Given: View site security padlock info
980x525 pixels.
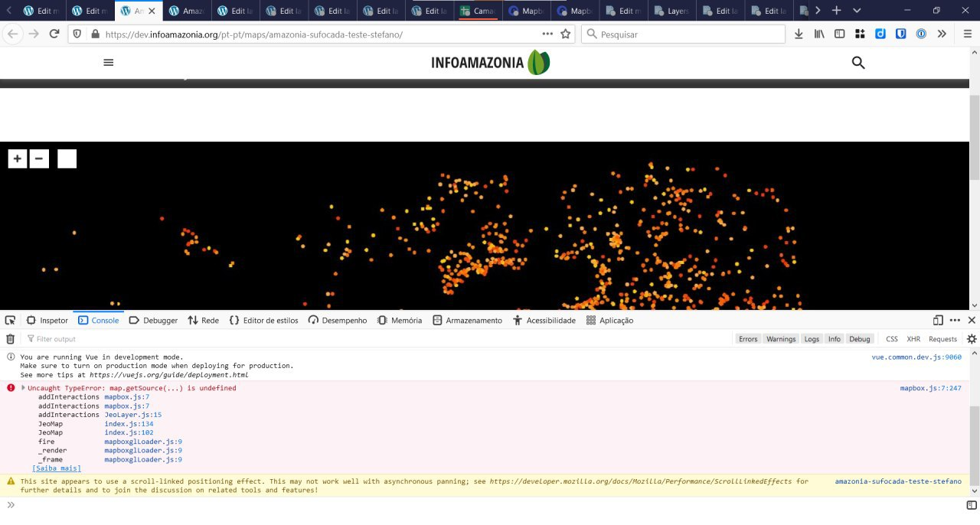Looking at the screenshot, I should click(96, 34).
